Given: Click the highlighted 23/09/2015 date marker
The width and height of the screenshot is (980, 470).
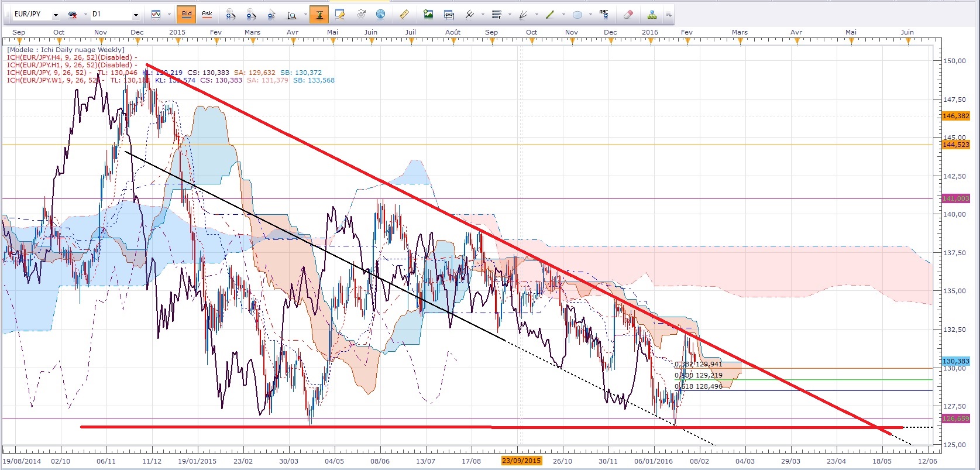Looking at the screenshot, I should (x=522, y=461).
